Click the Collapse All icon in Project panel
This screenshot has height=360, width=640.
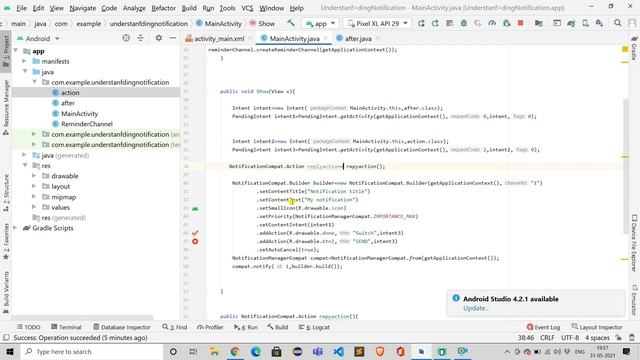(140, 38)
